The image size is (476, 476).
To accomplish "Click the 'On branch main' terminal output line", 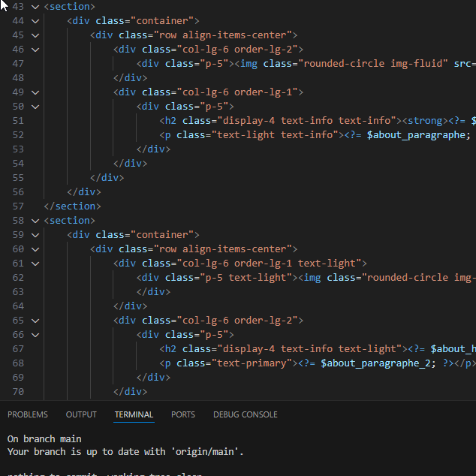I will [x=44, y=438].
